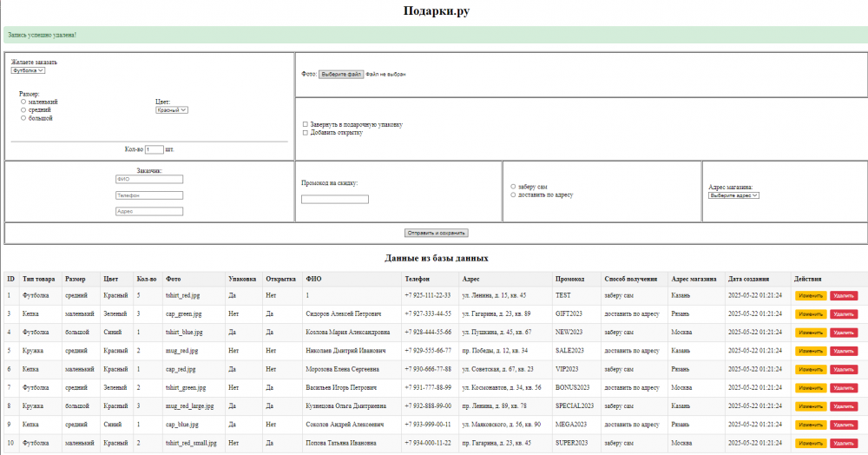Click the Выберите файл photo upload button
This screenshot has width=868, height=455.
coord(341,75)
